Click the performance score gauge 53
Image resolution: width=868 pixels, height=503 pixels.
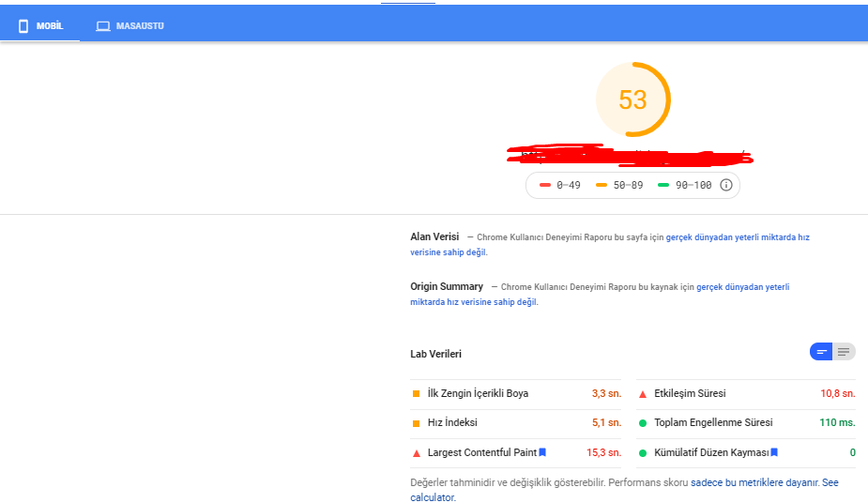(x=632, y=99)
